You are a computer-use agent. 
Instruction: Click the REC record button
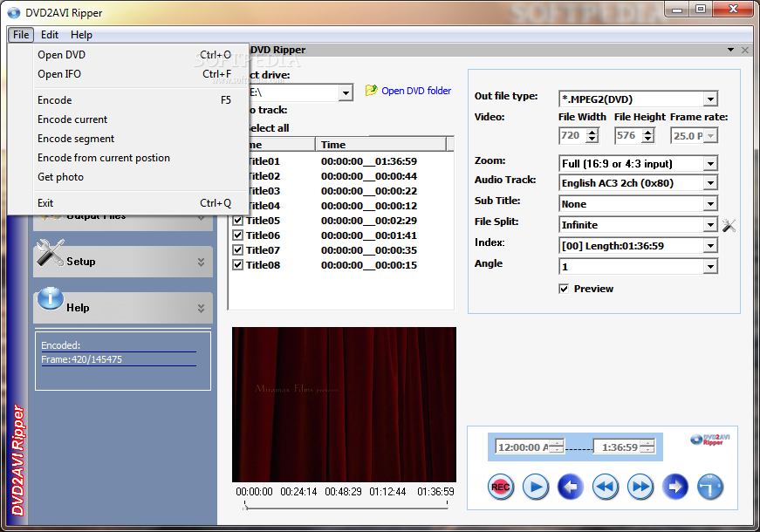point(500,487)
